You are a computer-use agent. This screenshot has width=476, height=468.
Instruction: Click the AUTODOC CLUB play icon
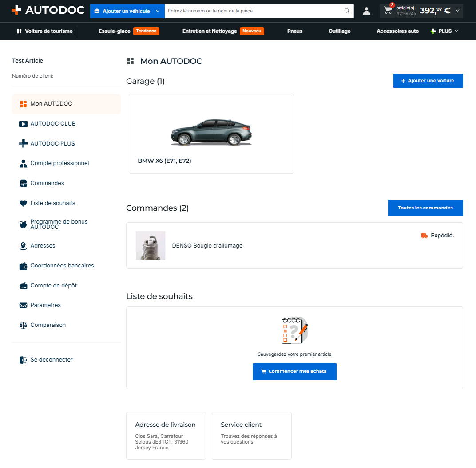coord(23,124)
